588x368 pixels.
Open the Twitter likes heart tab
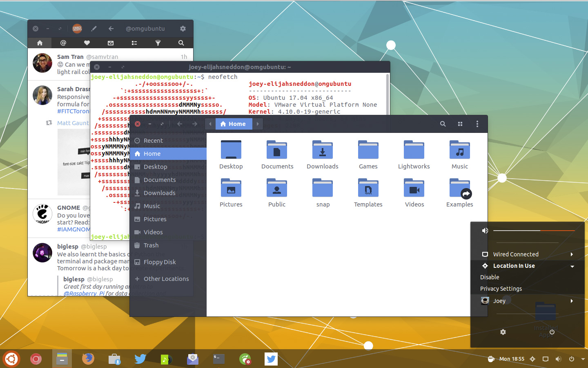(x=87, y=43)
